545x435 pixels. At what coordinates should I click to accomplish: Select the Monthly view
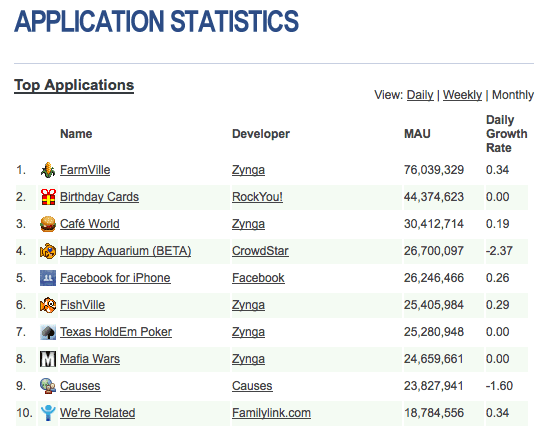click(513, 95)
